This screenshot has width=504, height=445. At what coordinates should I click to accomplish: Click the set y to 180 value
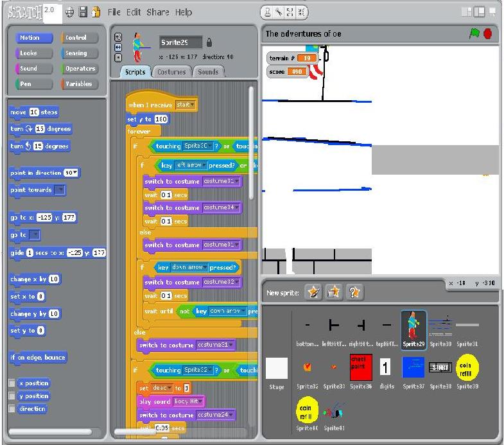tap(161, 119)
